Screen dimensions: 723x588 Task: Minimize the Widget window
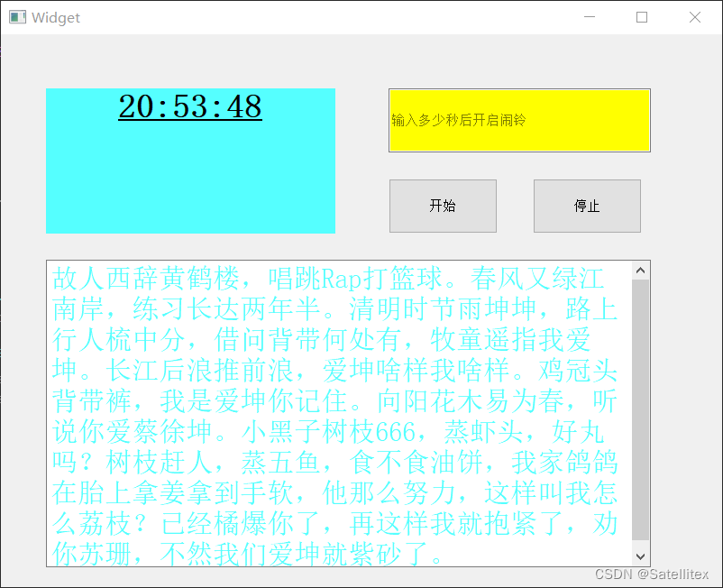[590, 17]
